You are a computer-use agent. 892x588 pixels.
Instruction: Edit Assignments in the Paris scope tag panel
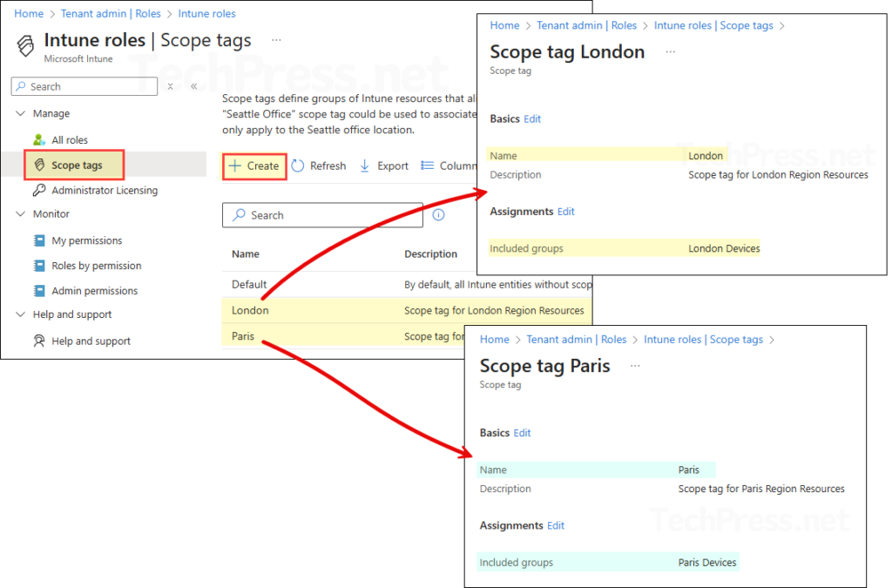click(x=555, y=525)
